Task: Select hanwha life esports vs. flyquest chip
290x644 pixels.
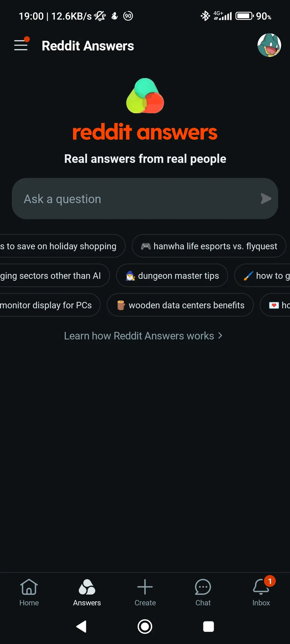Action: (x=209, y=246)
